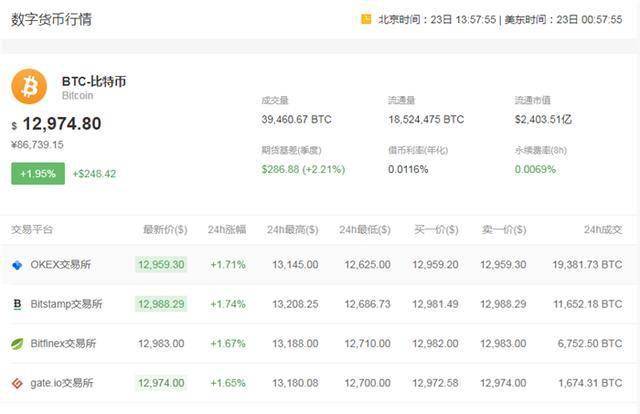Click Bitstamp 24h change +1.74%
This screenshot has height=414, width=640.
(x=228, y=304)
